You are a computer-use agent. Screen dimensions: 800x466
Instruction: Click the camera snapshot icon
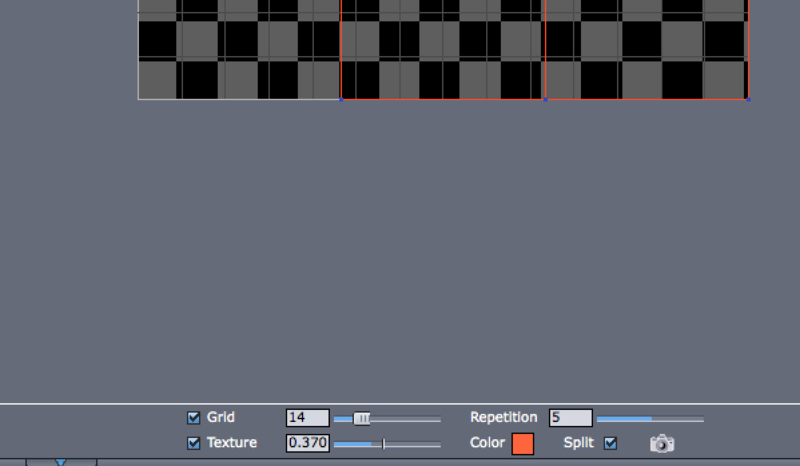click(x=662, y=443)
